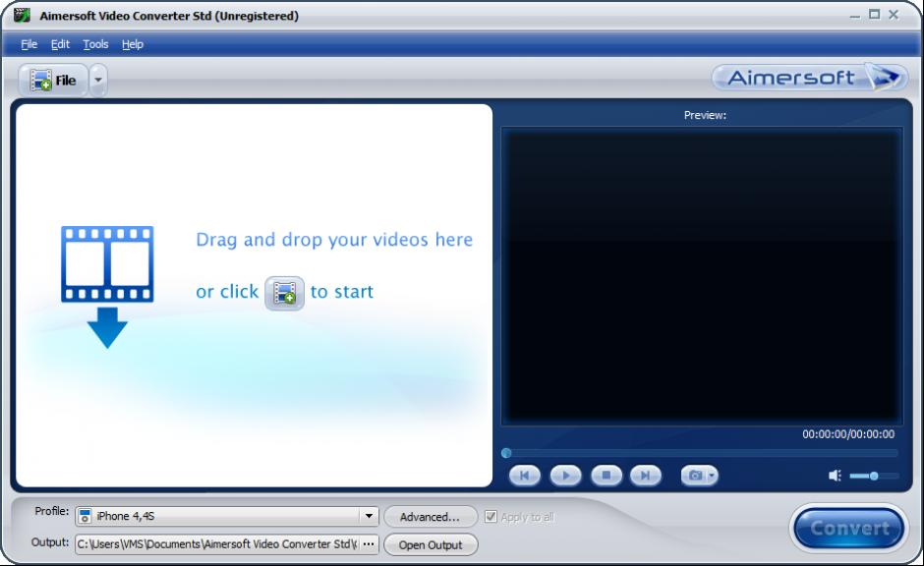Open the Edit menu
This screenshot has width=924, height=566.
click(x=60, y=44)
